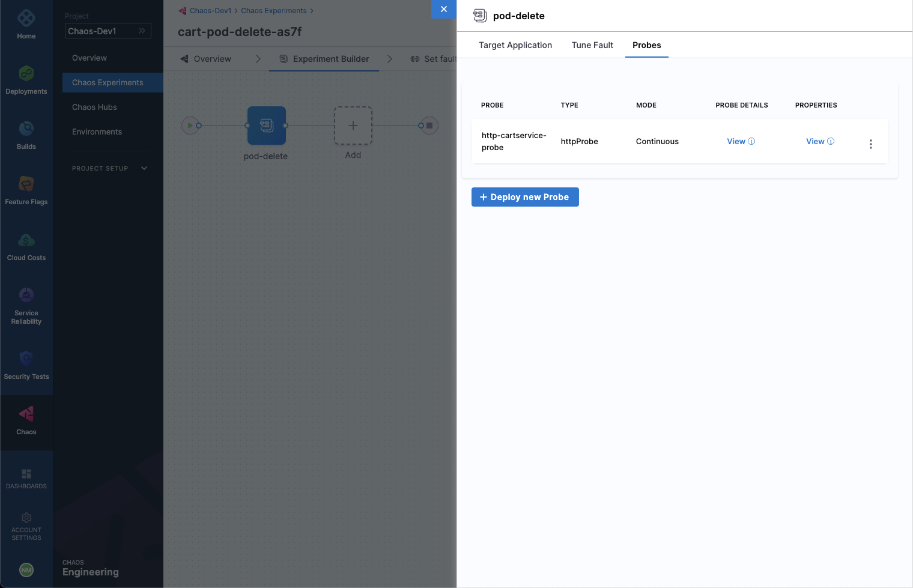Click the experiment end stop node
Viewport: 913px width, 588px height.
(429, 126)
